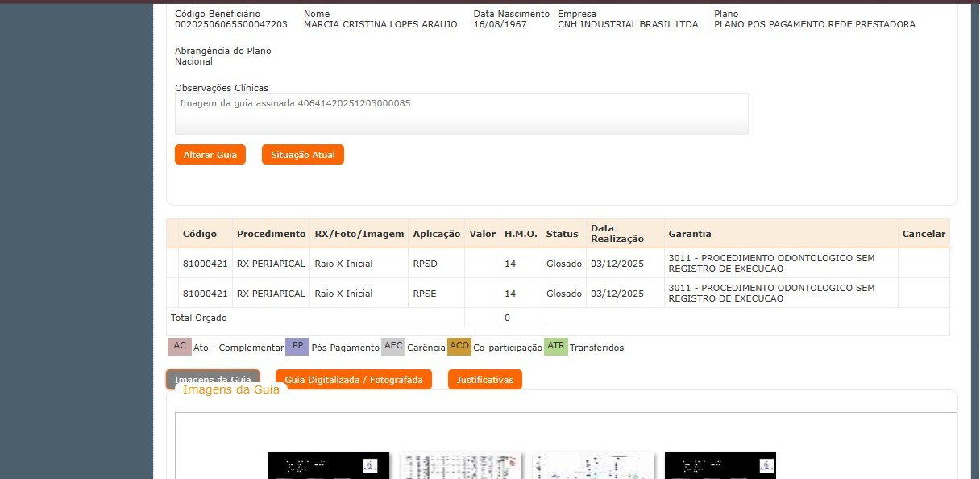
Task: Show the Justificativas tab
Action: 484,380
